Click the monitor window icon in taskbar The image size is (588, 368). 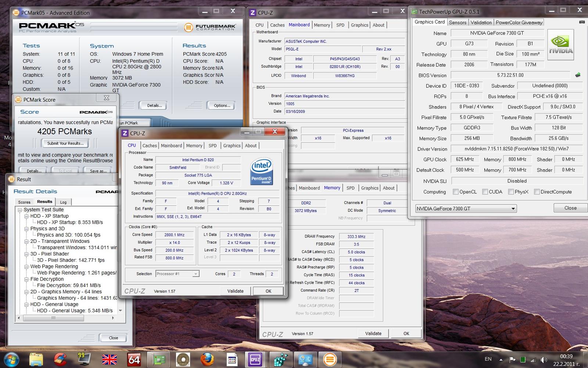coord(305,360)
